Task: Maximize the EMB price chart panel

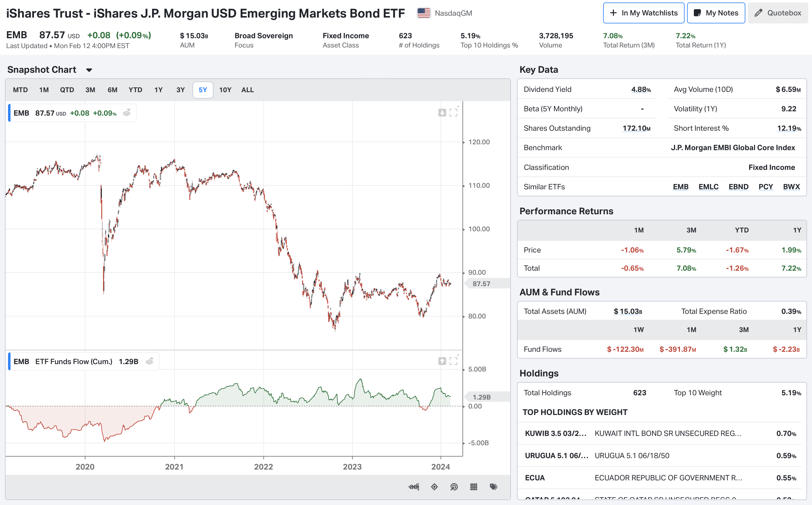Action: (x=454, y=113)
